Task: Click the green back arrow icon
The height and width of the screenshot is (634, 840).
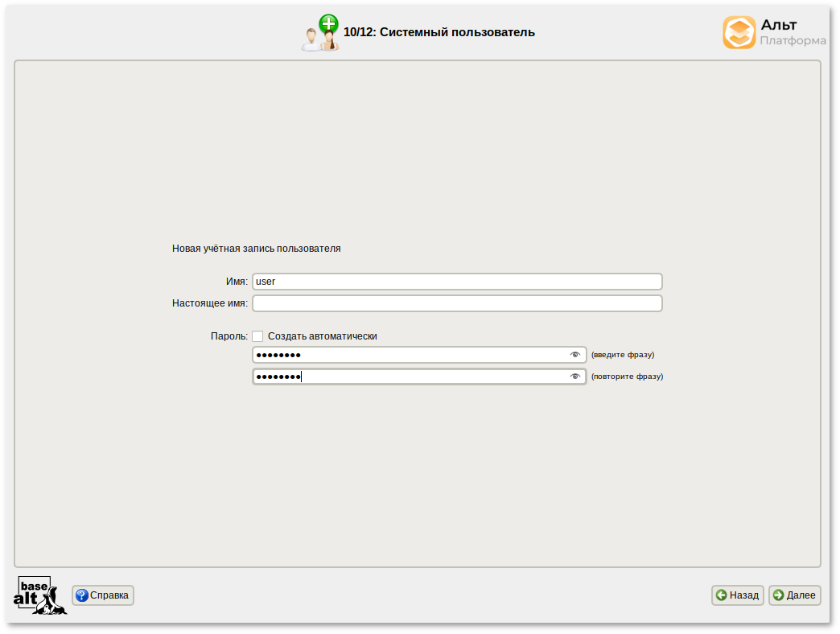Action: click(x=722, y=595)
